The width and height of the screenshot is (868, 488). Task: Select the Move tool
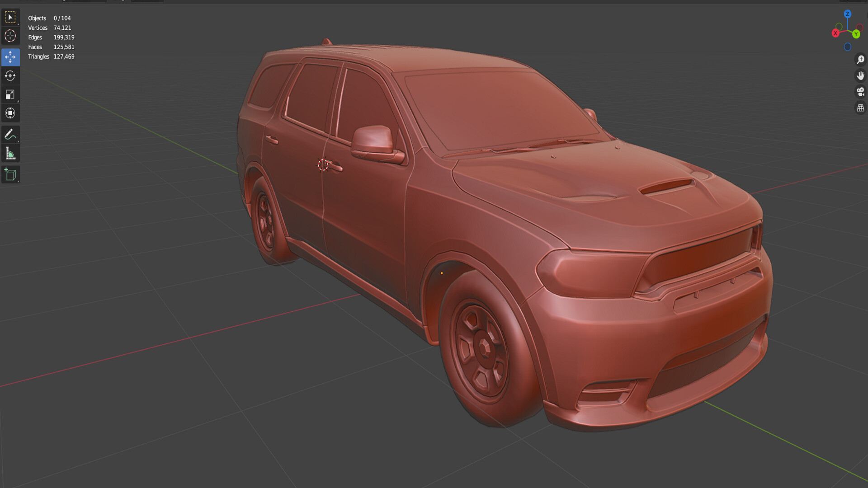(10, 57)
